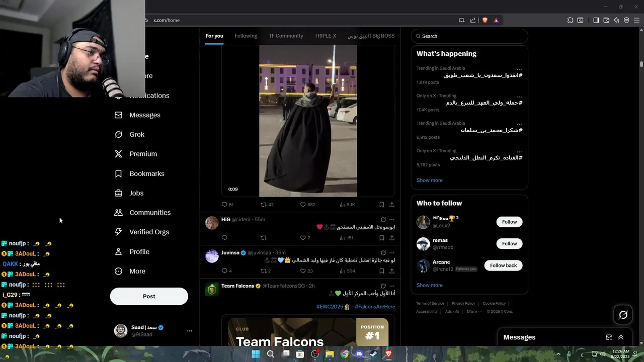Bookmark the video post

(x=381, y=205)
